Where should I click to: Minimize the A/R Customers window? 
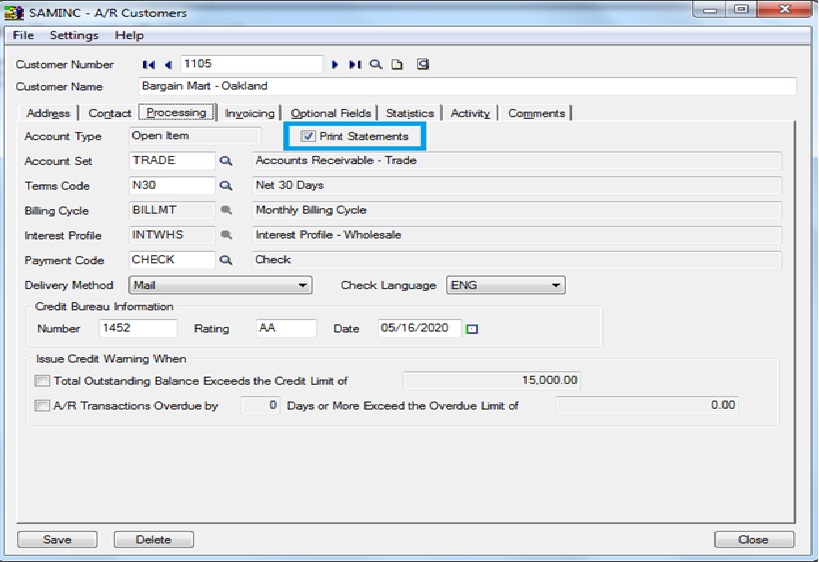(710, 9)
